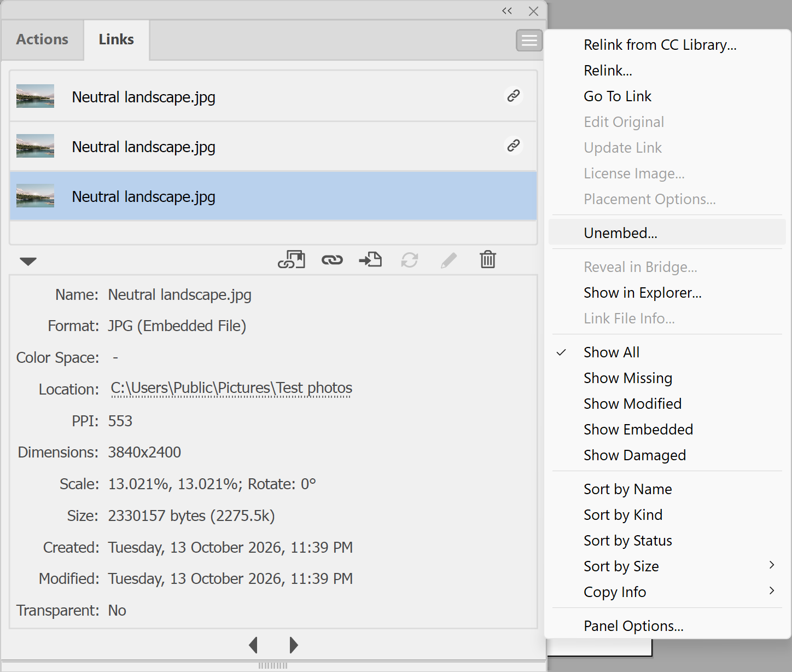Collapse link info disclosure triangle
The image size is (792, 672).
tap(28, 261)
